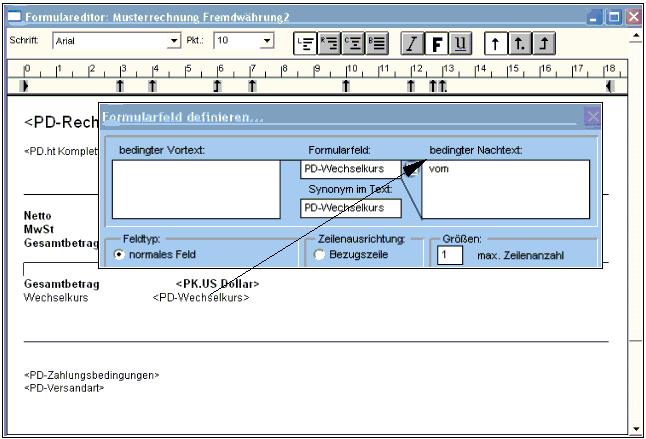Viewport: 646px width, 439px height.
Task: Close the 'Formularfeld definieren' dialog
Action: point(591,117)
